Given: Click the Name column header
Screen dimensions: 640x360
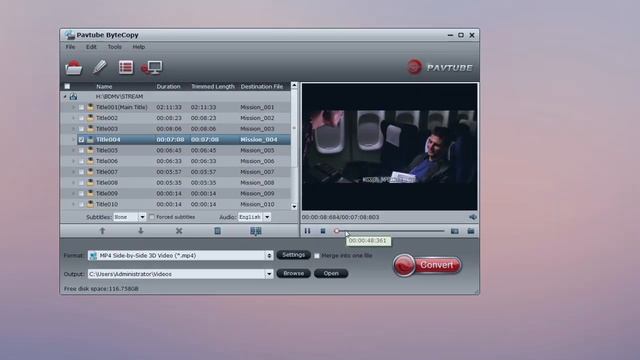Looking at the screenshot, I should [x=104, y=87].
